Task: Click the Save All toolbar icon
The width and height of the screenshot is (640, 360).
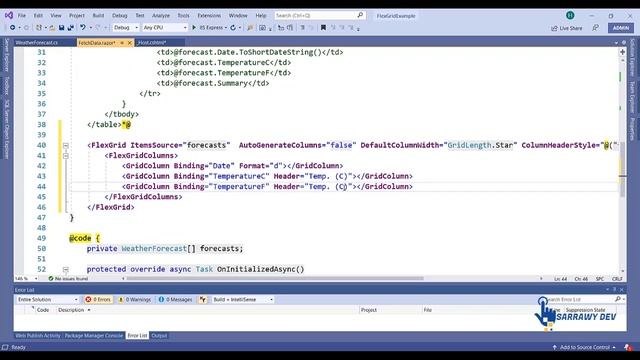Action: click(x=70, y=27)
